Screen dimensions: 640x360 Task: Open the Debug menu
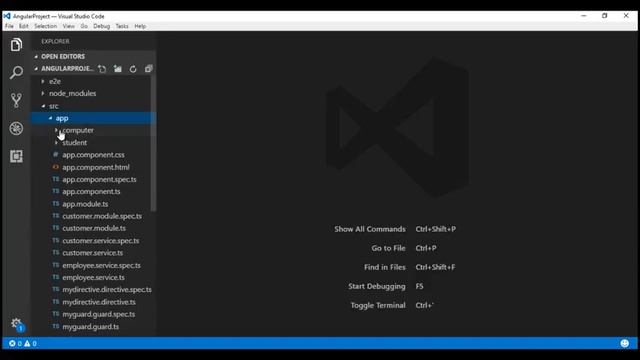[101, 26]
